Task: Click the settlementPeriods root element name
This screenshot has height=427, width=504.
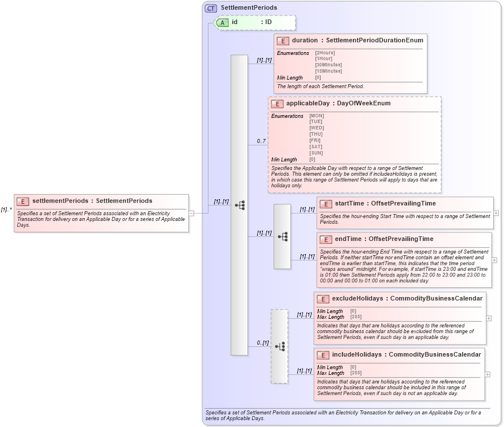Action: point(60,201)
